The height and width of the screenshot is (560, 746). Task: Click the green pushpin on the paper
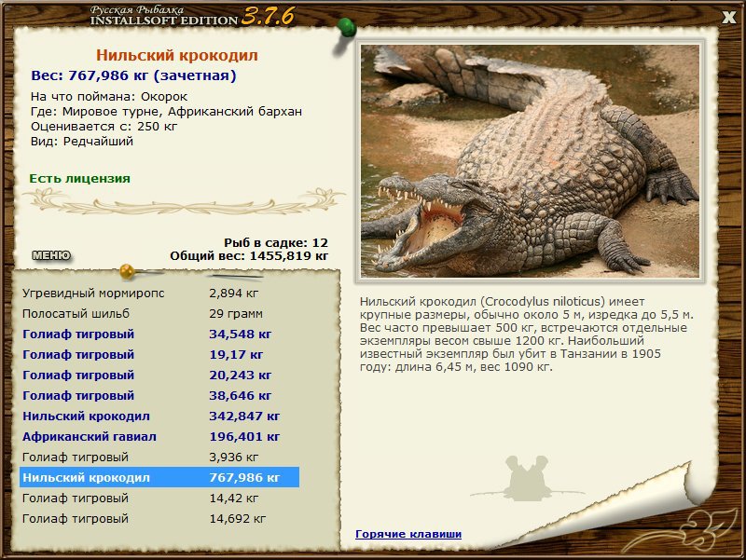click(x=347, y=27)
